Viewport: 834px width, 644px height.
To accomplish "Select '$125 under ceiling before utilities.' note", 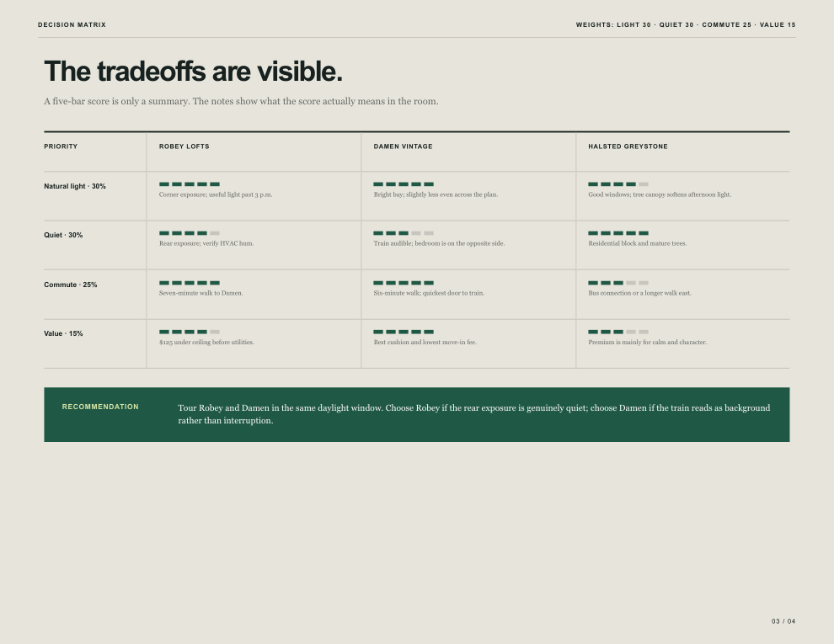I will pos(206,342).
